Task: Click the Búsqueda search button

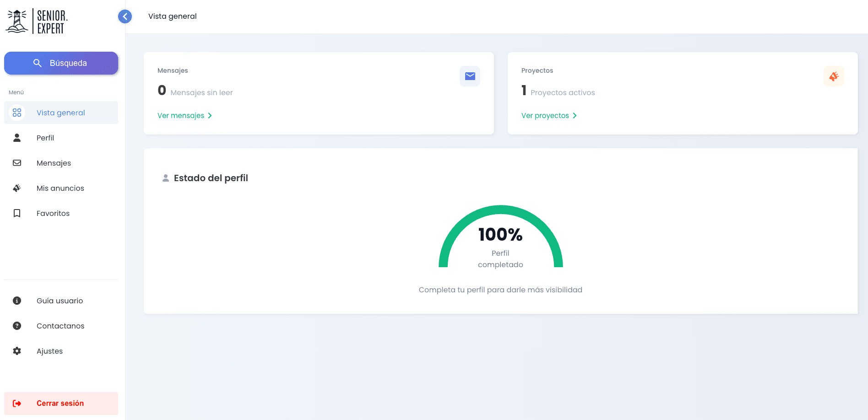Action: [x=61, y=63]
